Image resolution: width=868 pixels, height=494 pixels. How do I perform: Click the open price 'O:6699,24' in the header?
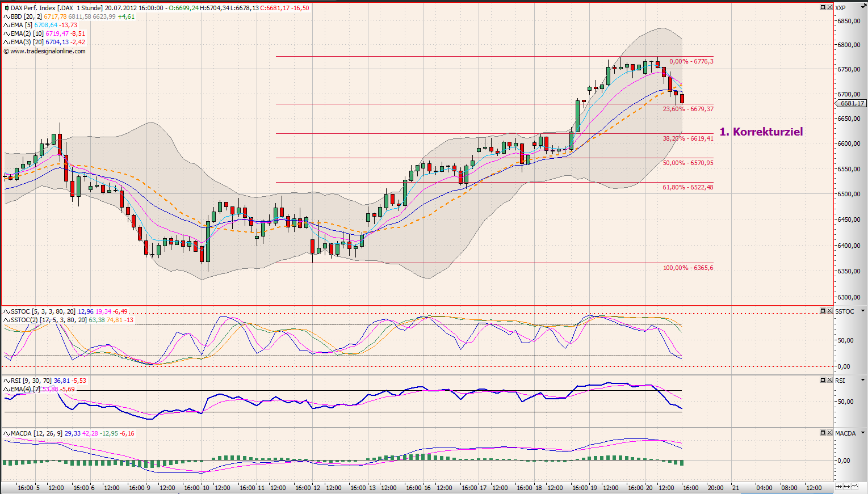tap(183, 8)
